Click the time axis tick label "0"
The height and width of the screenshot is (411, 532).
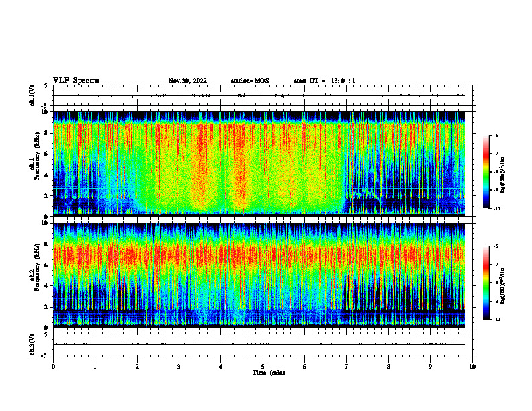pos(53,367)
